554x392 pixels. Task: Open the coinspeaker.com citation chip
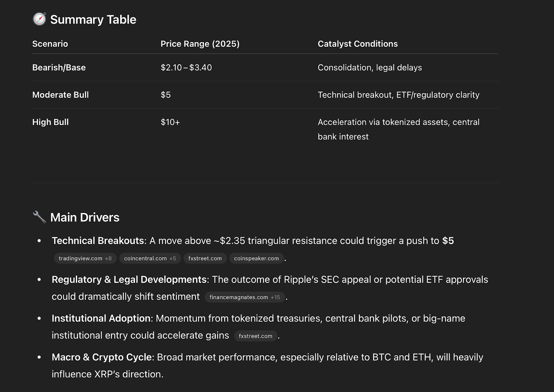256,258
